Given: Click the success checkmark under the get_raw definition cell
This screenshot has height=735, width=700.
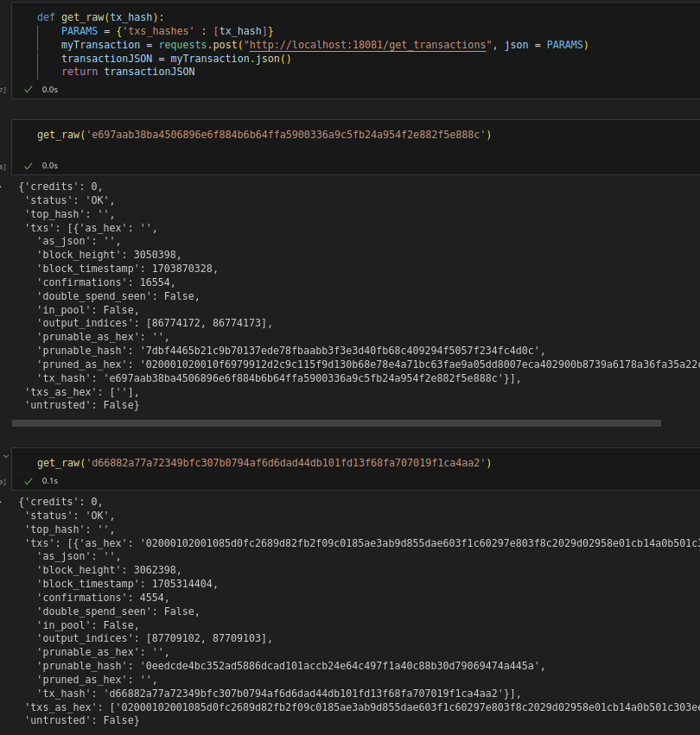Looking at the screenshot, I should click(29, 89).
